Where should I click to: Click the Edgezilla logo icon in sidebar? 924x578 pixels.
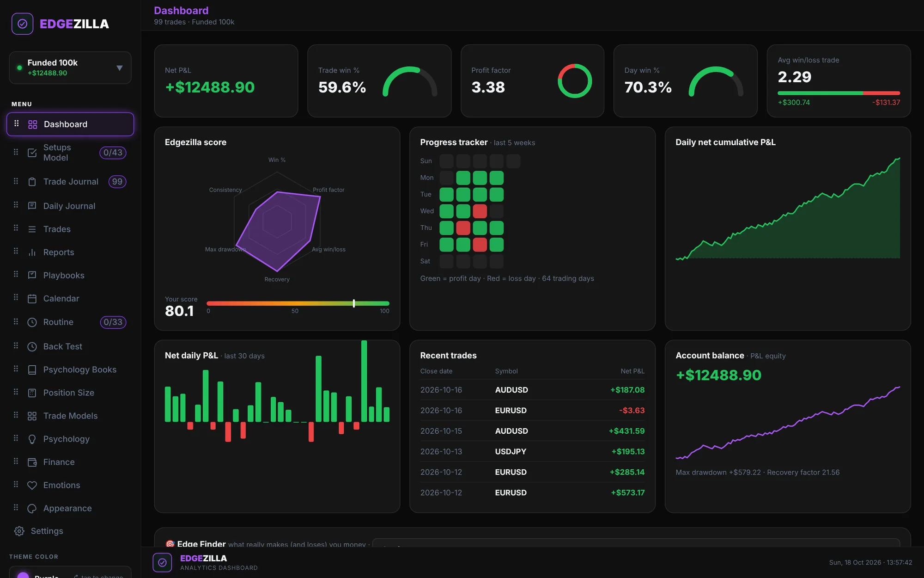22,24
